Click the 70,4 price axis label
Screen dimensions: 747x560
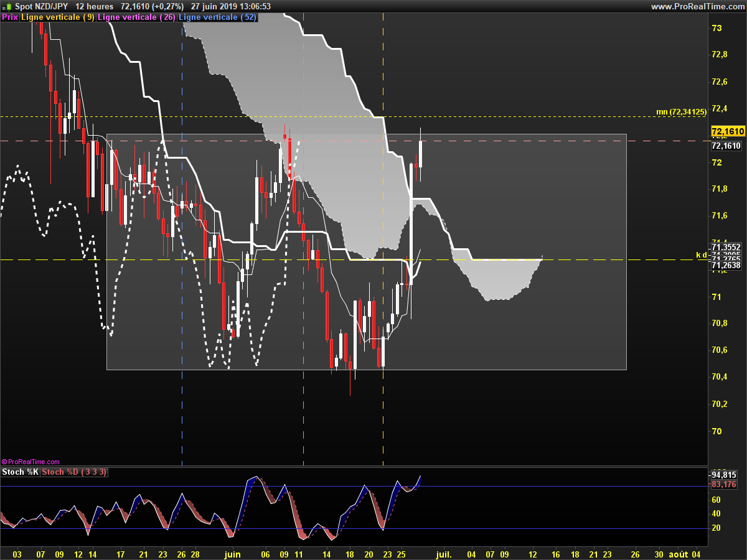(x=720, y=377)
